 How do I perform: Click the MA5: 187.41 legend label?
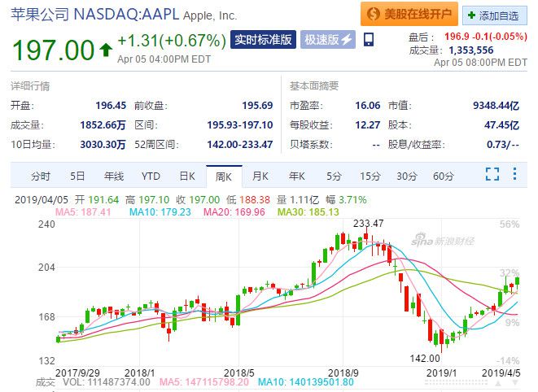click(x=83, y=212)
